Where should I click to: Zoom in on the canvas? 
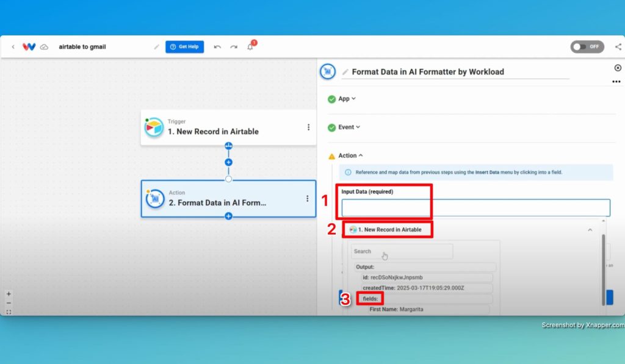pos(9,294)
